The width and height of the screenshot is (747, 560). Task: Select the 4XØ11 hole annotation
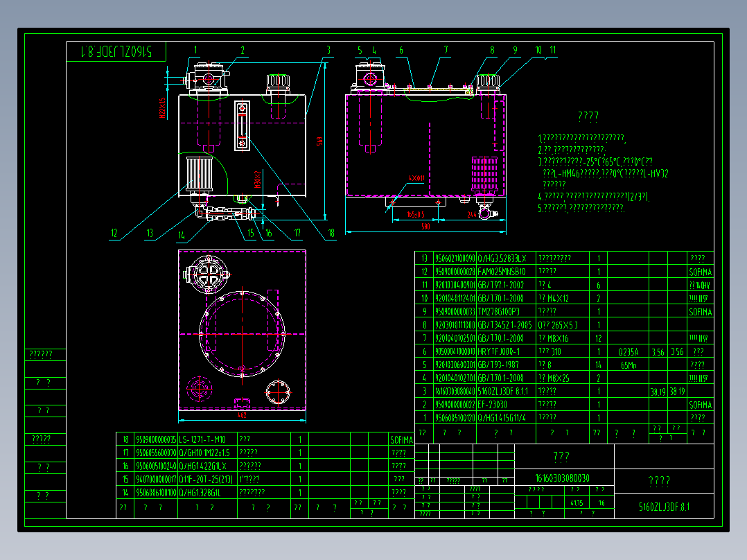click(416, 178)
